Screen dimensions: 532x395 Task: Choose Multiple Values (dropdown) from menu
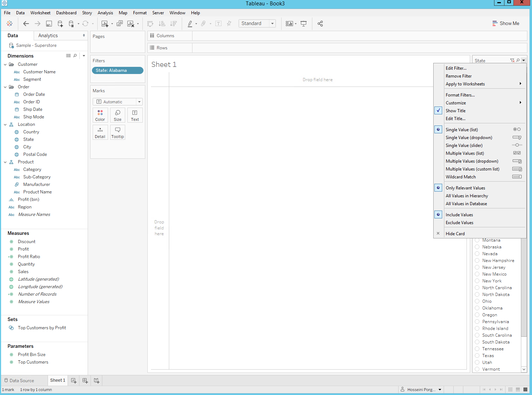(472, 161)
